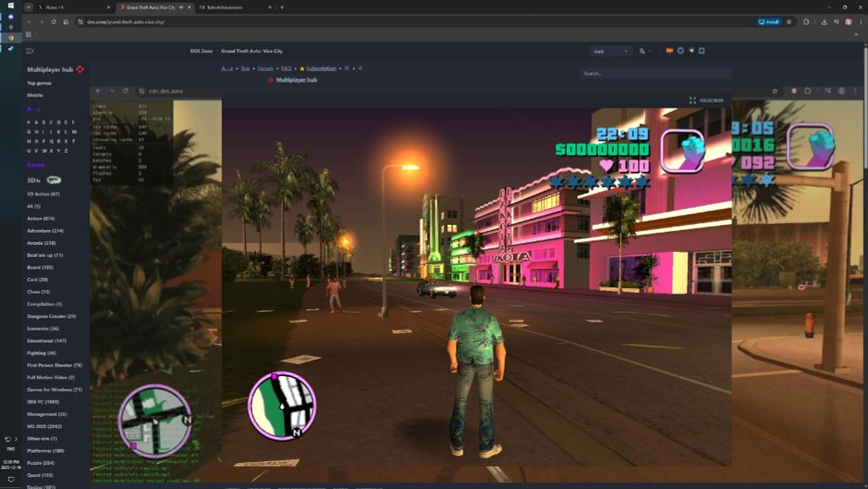Open the Chrome extensions menu

coord(806,22)
